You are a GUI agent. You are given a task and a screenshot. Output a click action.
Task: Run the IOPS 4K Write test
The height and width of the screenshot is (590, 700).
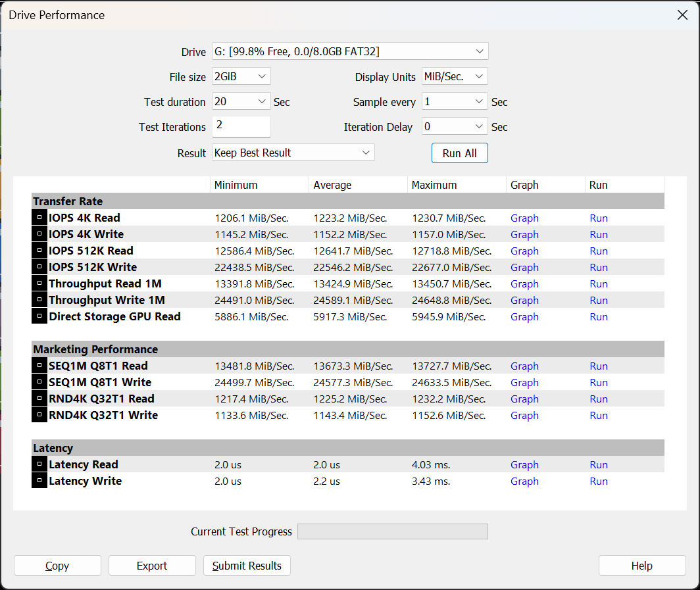pyautogui.click(x=599, y=234)
